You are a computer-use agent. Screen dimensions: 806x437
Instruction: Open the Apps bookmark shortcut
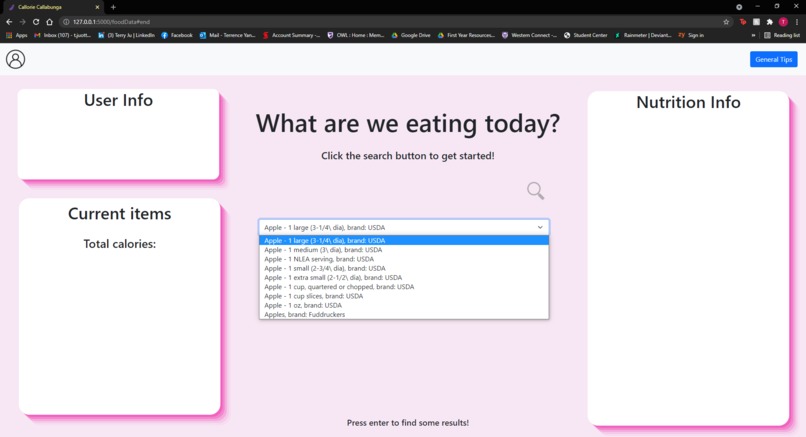click(16, 35)
